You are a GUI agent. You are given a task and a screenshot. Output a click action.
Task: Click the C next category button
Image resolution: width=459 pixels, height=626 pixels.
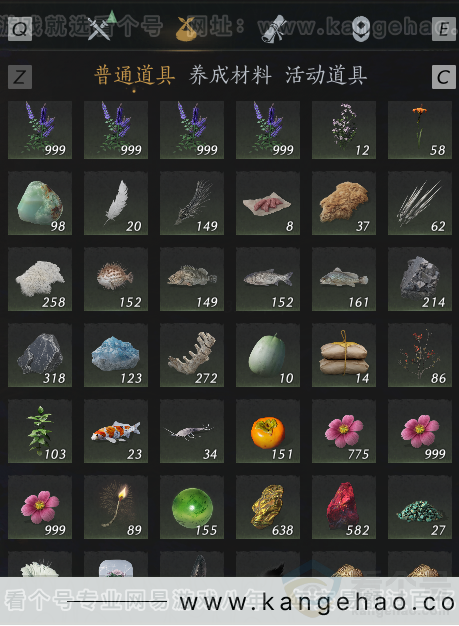[x=444, y=77]
